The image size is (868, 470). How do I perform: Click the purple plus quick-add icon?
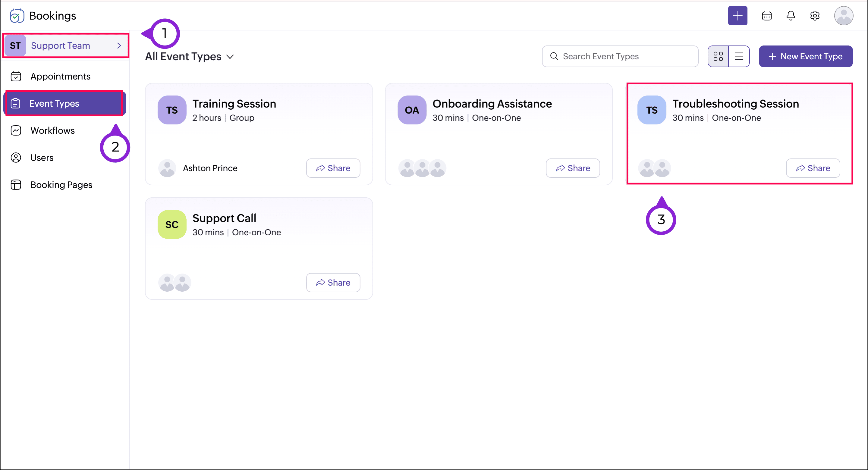737,16
